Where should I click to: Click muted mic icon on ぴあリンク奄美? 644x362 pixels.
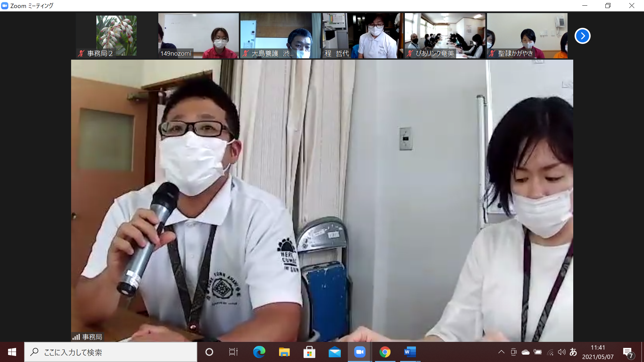click(410, 53)
